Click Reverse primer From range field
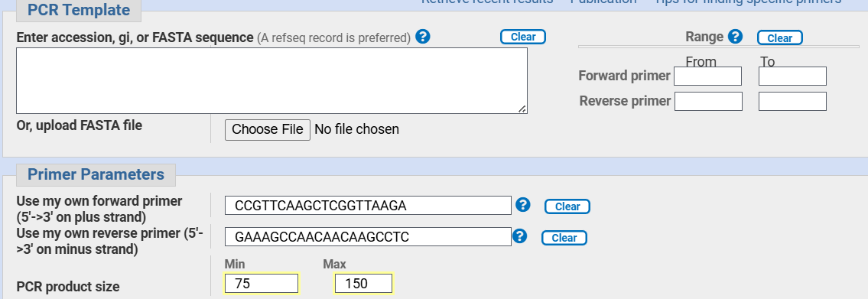The height and width of the screenshot is (299, 868). 708,102
